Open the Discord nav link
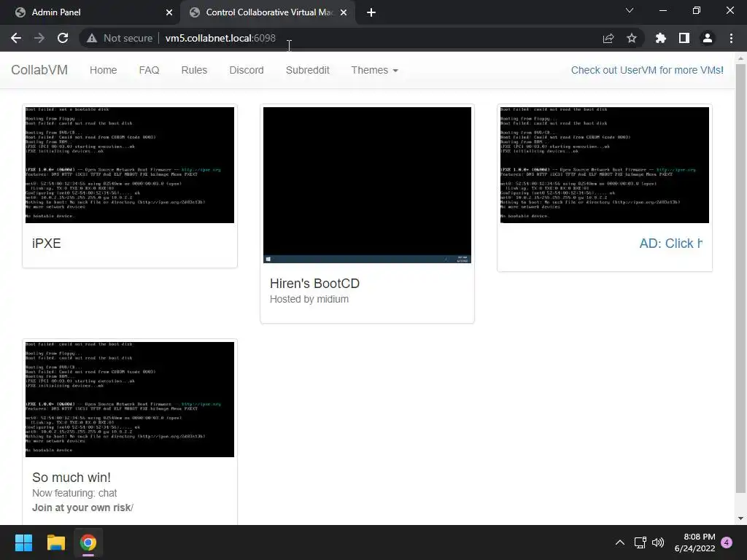The width and height of the screenshot is (747, 560). (x=247, y=70)
